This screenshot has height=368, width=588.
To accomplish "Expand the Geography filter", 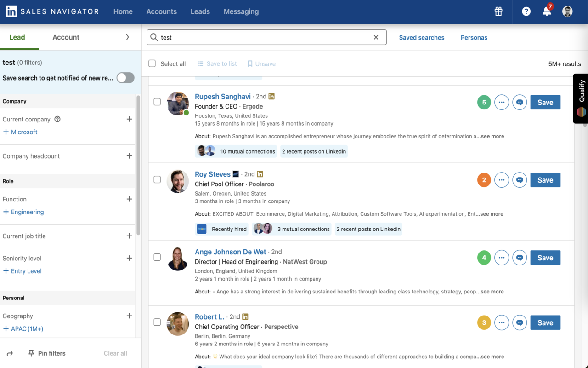I will click(x=129, y=316).
